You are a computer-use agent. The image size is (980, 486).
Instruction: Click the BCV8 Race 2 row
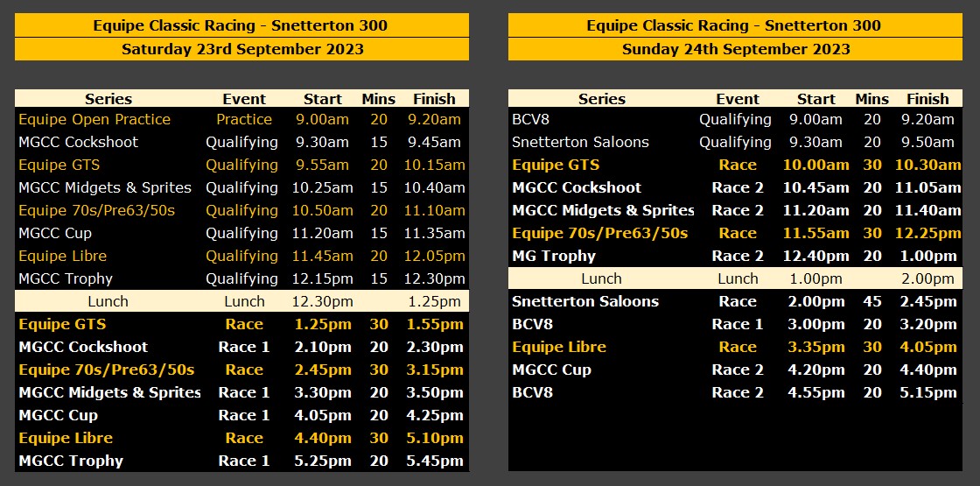(x=735, y=392)
